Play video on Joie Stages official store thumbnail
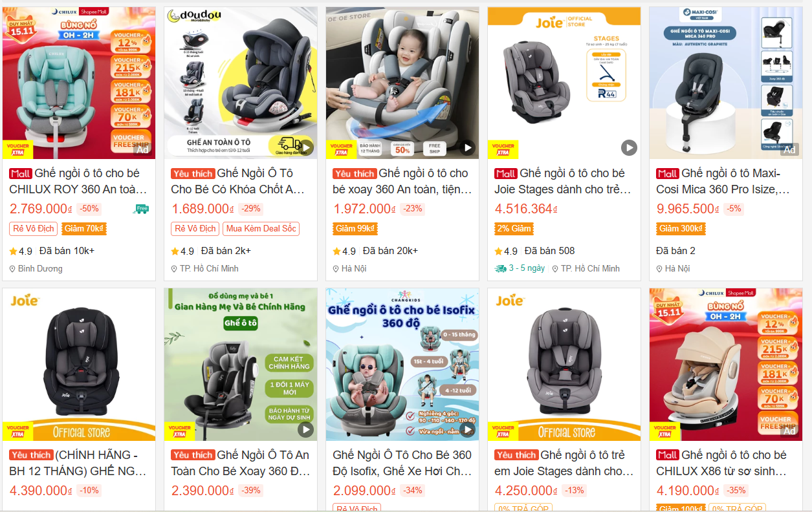This screenshot has height=512, width=812. pyautogui.click(x=630, y=147)
